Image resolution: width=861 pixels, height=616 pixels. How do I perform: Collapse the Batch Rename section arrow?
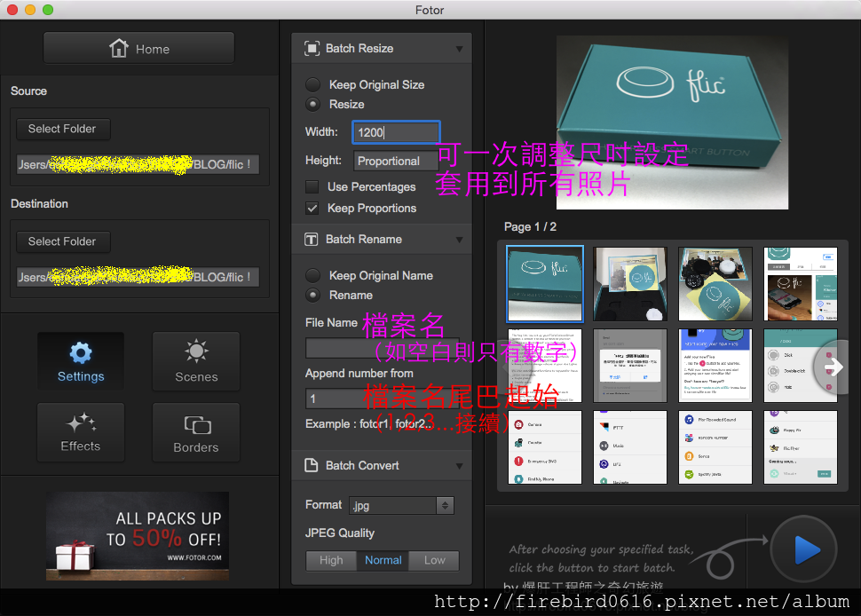(x=459, y=240)
